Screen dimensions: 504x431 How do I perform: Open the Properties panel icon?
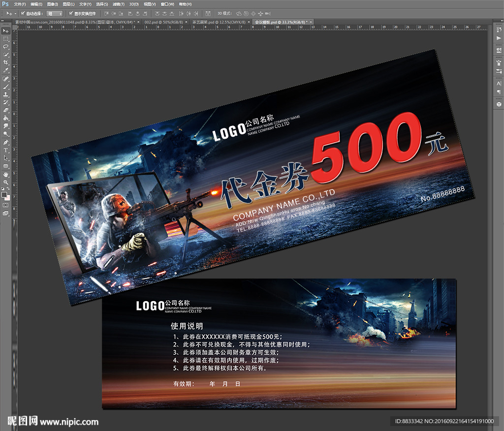click(x=499, y=51)
